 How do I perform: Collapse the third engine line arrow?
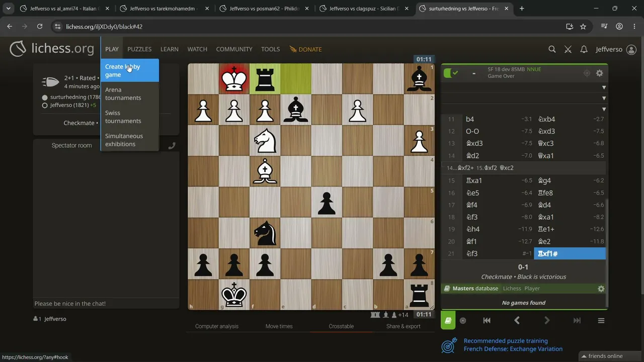604,109
